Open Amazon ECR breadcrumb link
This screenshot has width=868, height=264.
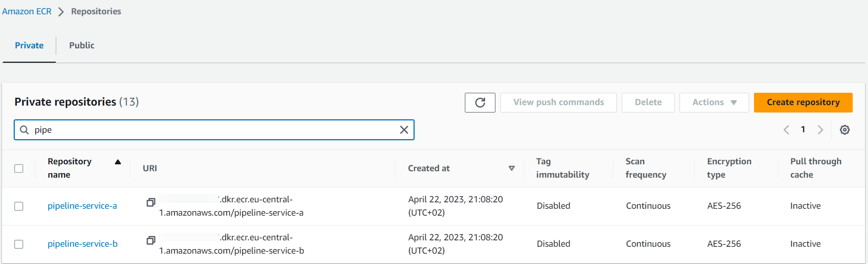(x=27, y=11)
